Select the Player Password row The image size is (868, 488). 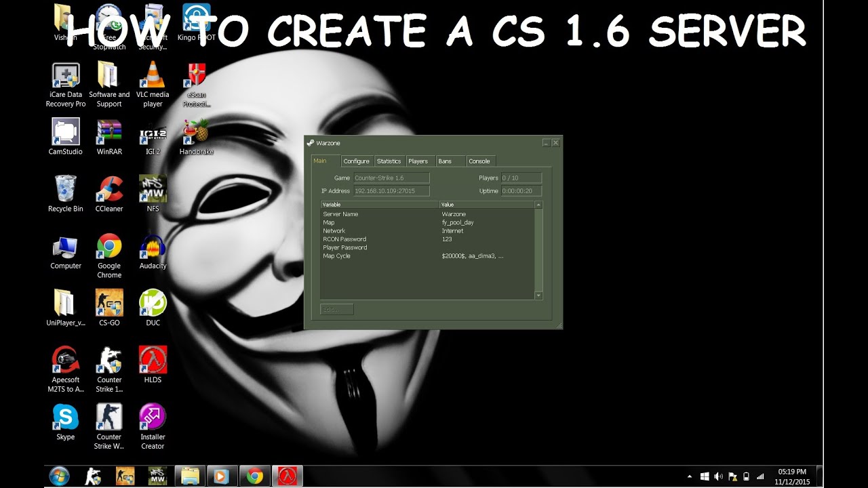coord(427,247)
